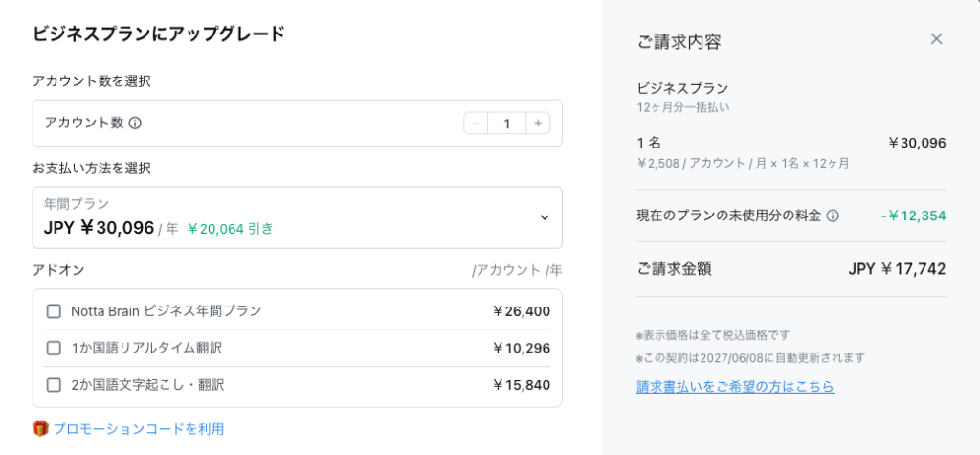Click the ¥26,400 Notta Brain price
Viewport: 980px width, 455px height.
[x=522, y=311]
